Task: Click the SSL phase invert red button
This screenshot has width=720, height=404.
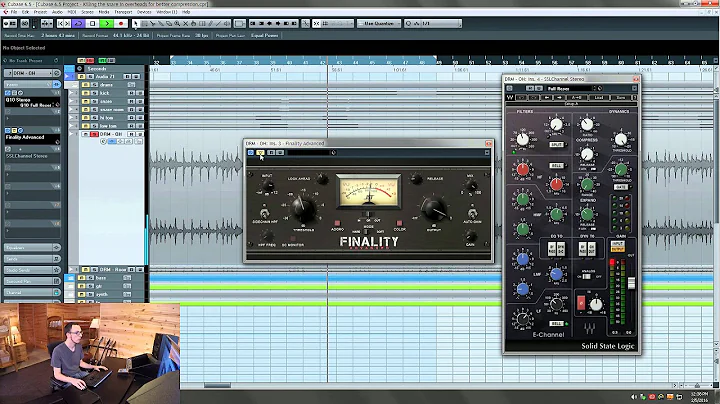Action: 581,302
